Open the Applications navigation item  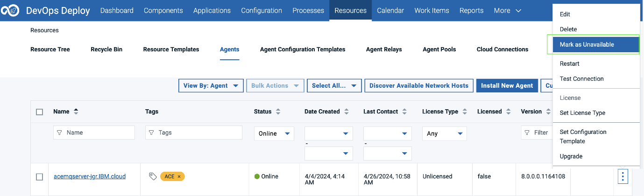[212, 11]
